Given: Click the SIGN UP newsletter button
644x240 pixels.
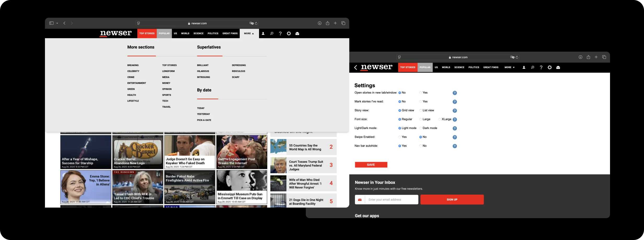Looking at the screenshot, I should tap(452, 200).
